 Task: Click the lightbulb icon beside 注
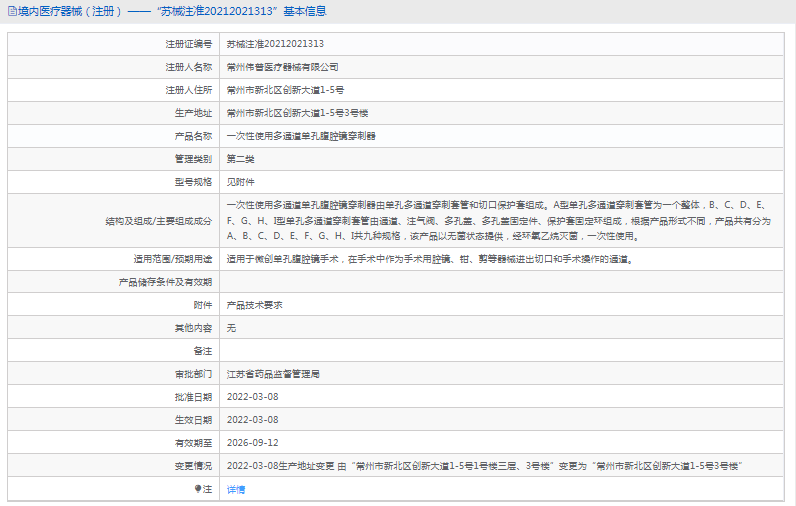tap(198, 489)
